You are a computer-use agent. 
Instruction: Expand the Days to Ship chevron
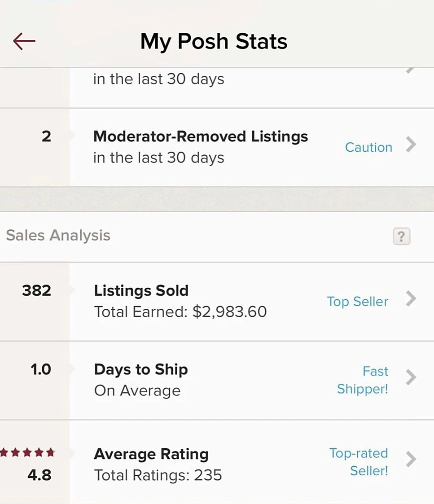(411, 377)
